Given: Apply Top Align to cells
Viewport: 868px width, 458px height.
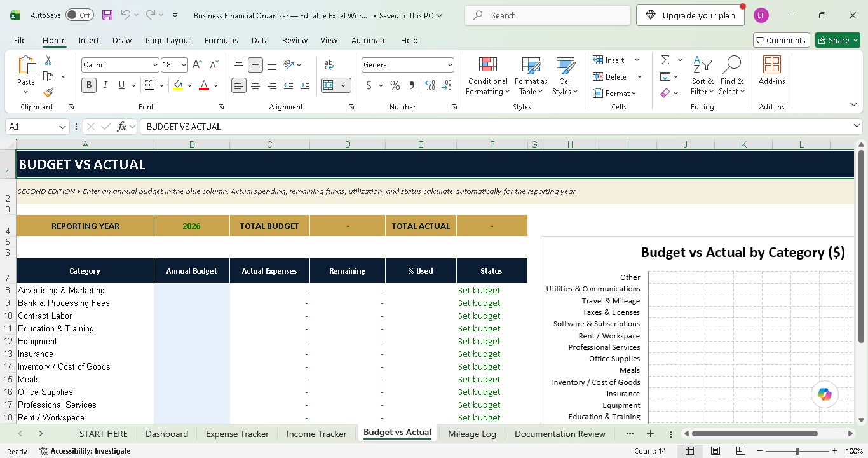Looking at the screenshot, I should (239, 65).
